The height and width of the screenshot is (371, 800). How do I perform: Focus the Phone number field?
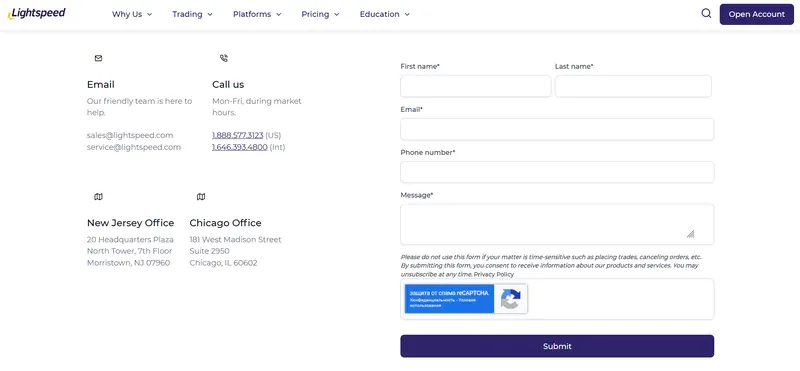point(557,172)
